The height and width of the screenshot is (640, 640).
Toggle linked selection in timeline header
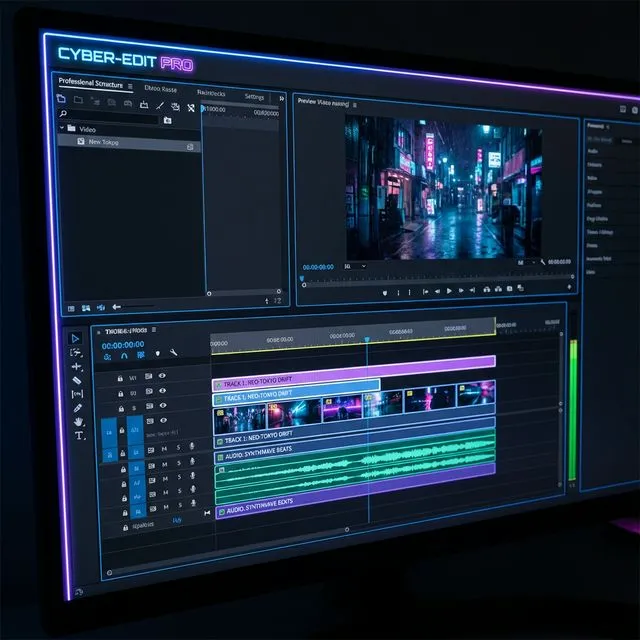click(x=141, y=355)
